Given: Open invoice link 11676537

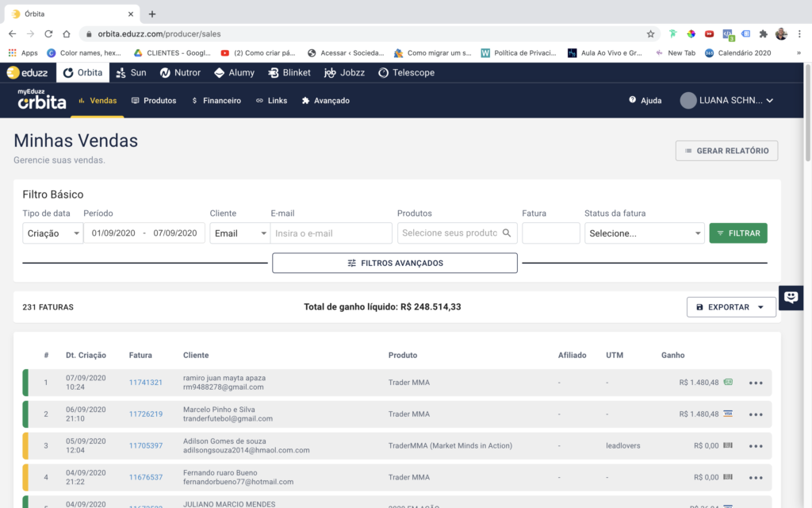Looking at the screenshot, I should [146, 477].
